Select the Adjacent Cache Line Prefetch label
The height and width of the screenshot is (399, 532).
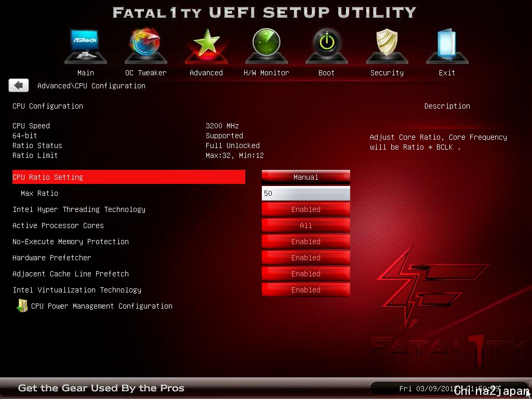71,274
